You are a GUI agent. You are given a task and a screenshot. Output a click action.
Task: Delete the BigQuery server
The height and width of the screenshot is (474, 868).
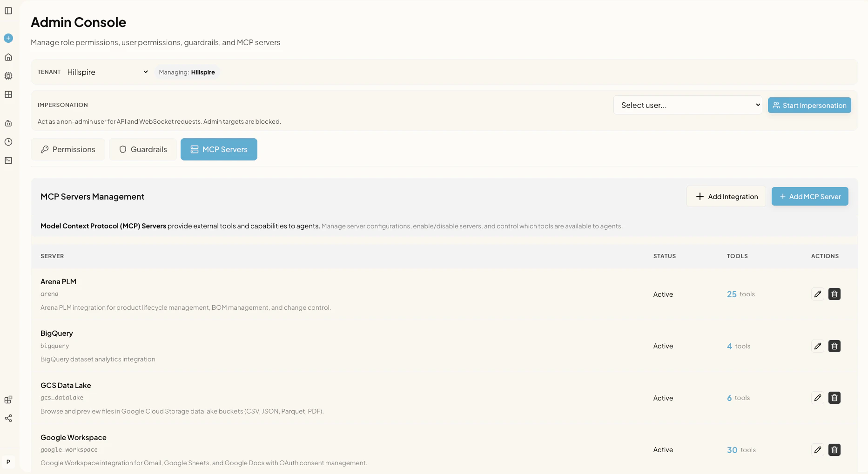tap(834, 346)
